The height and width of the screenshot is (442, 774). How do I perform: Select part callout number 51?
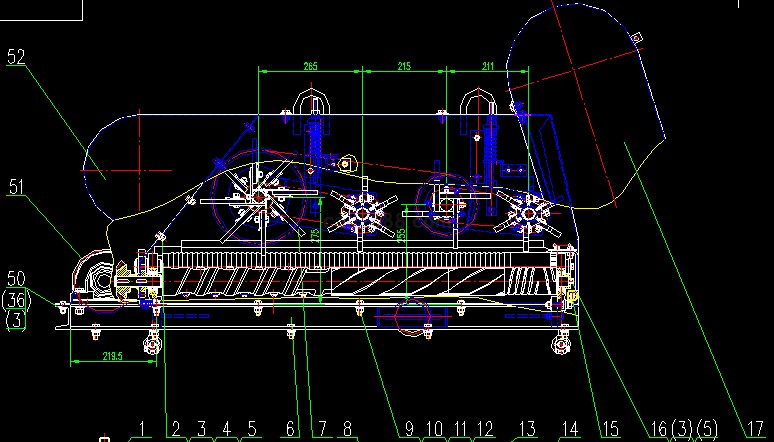[16, 186]
